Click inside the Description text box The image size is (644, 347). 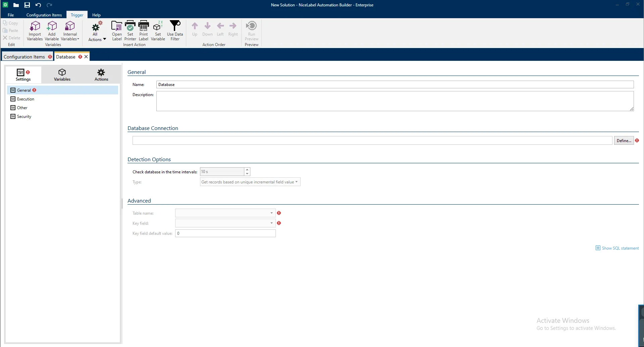pos(395,101)
